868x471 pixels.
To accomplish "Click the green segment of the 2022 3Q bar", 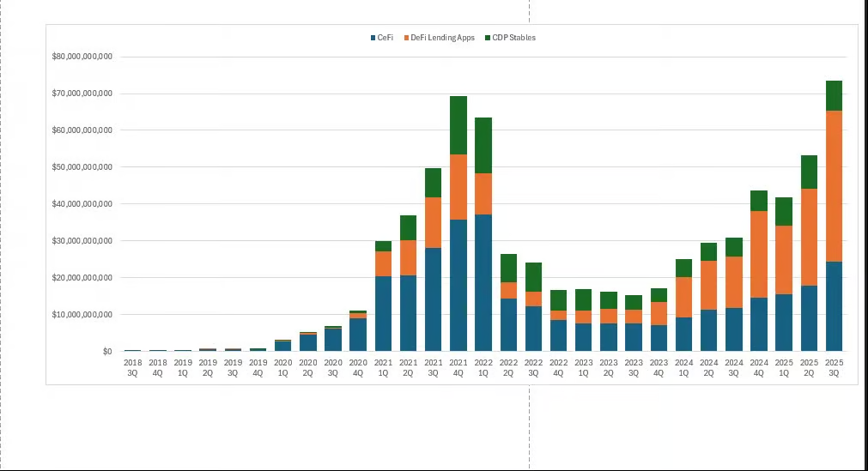I will [x=534, y=277].
